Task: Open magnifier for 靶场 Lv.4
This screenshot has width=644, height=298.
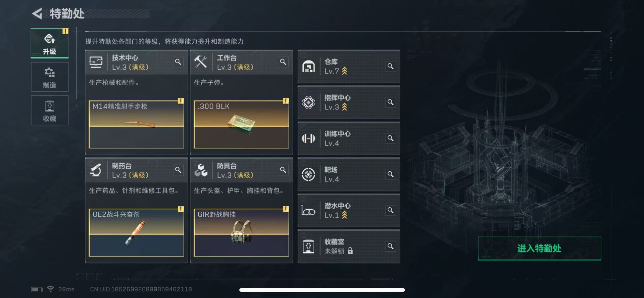Action: pyautogui.click(x=391, y=174)
